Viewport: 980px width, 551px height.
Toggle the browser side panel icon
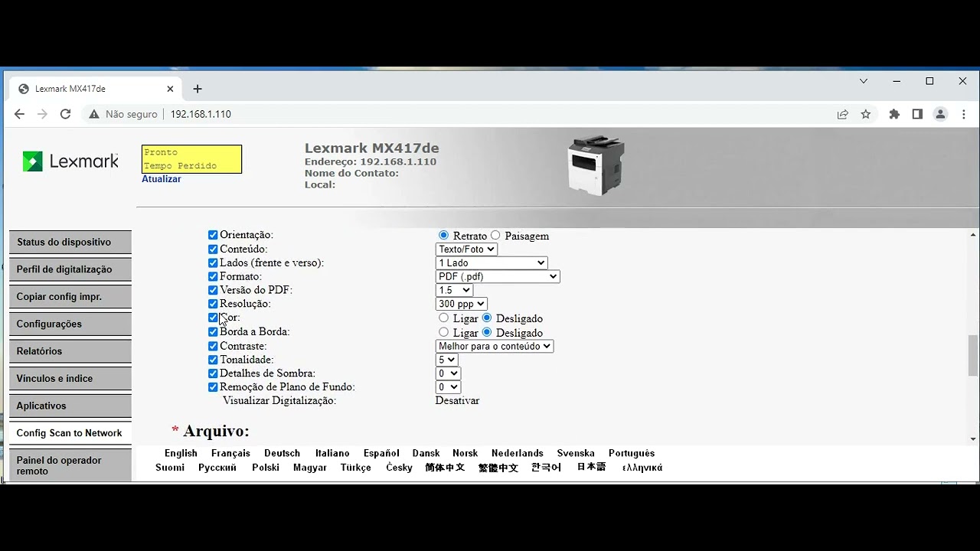pyautogui.click(x=917, y=114)
